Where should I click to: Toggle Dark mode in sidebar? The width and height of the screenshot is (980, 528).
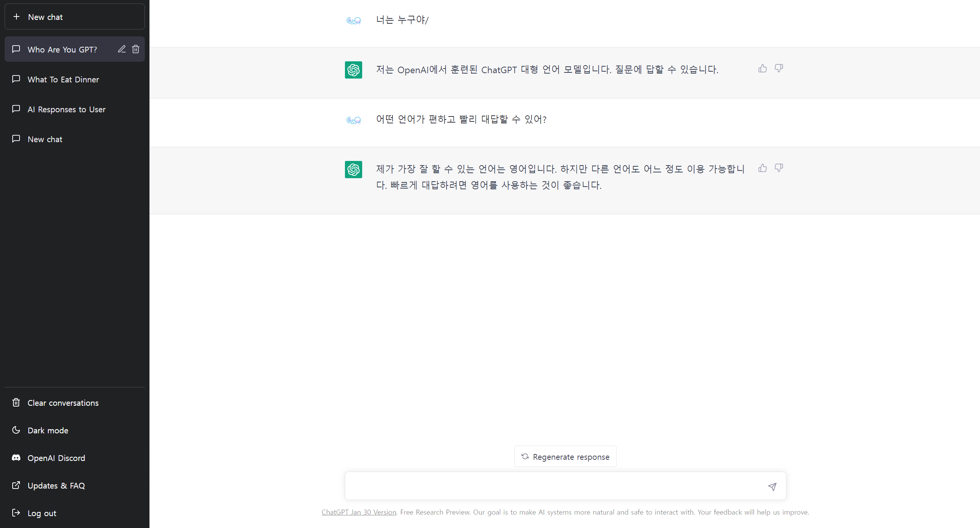coord(48,430)
